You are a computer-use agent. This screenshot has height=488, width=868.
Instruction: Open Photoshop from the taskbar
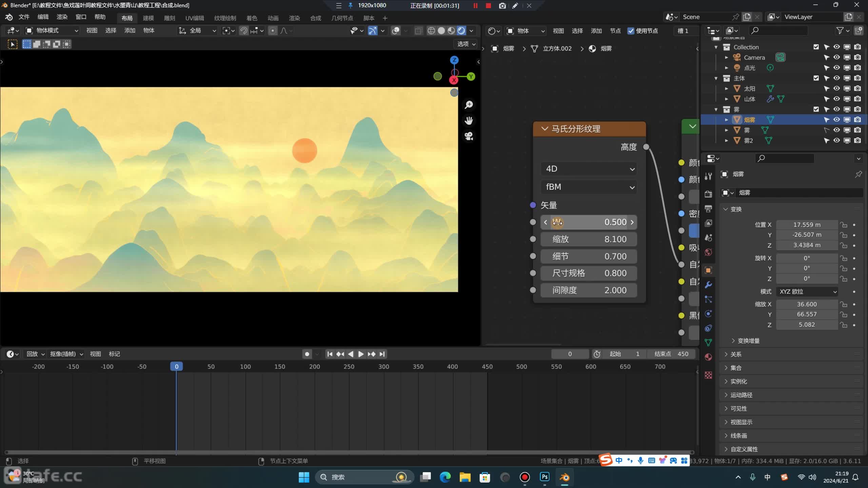coord(545,477)
